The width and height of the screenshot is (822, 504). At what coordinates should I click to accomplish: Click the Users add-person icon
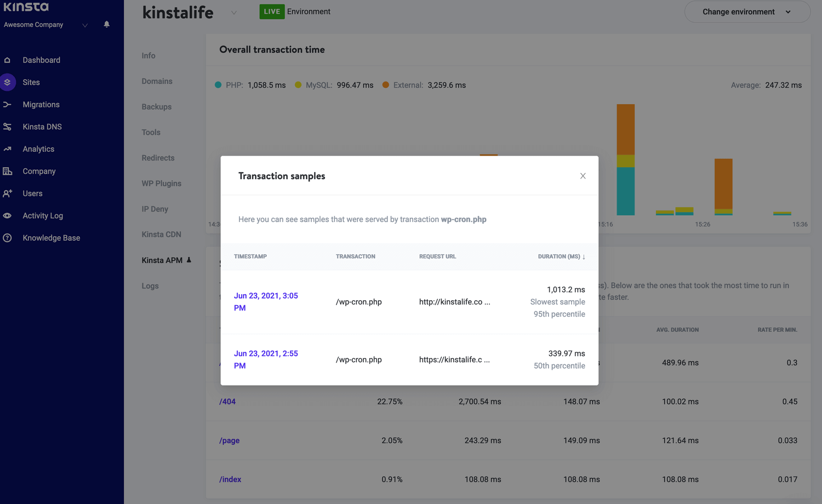pyautogui.click(x=7, y=193)
